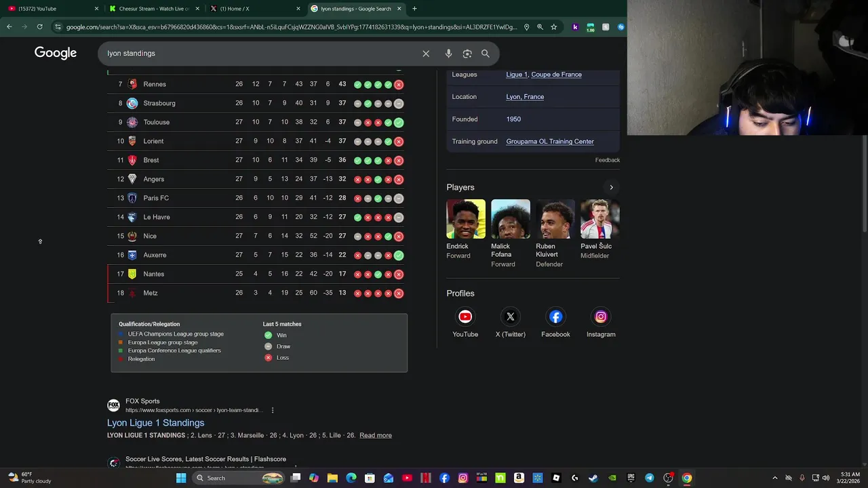868x488 pixels.
Task: Open Epic Games Launcher from the taskbar
Action: pos(631,478)
